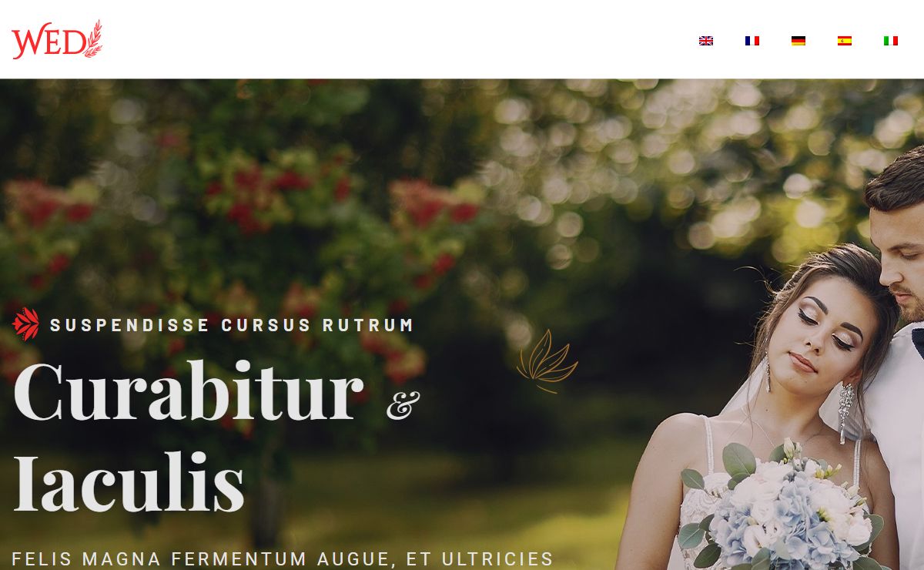Click the "Suspendisse Cursus Rutrum" subtitle
924x570 pixels.
233,325
